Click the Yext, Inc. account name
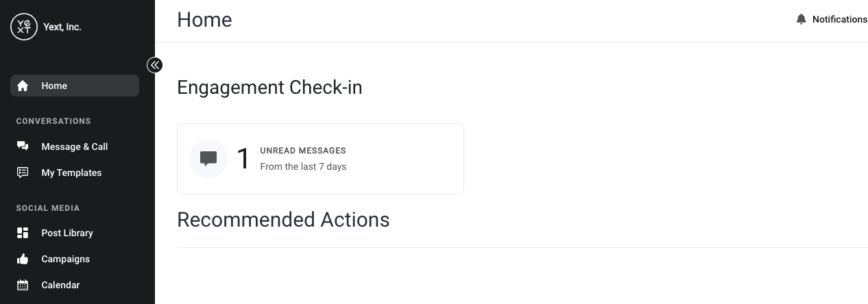 62,27
